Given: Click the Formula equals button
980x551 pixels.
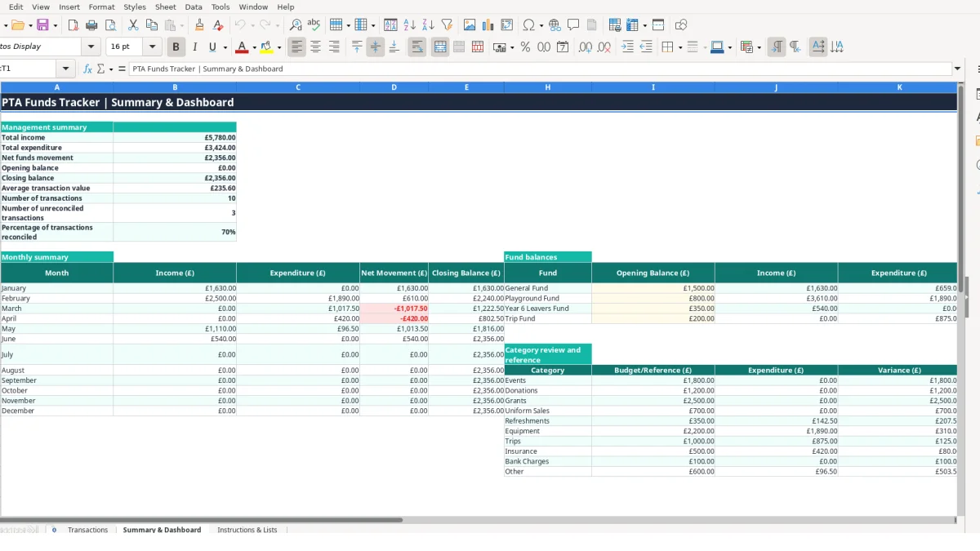Looking at the screenshot, I should point(122,69).
